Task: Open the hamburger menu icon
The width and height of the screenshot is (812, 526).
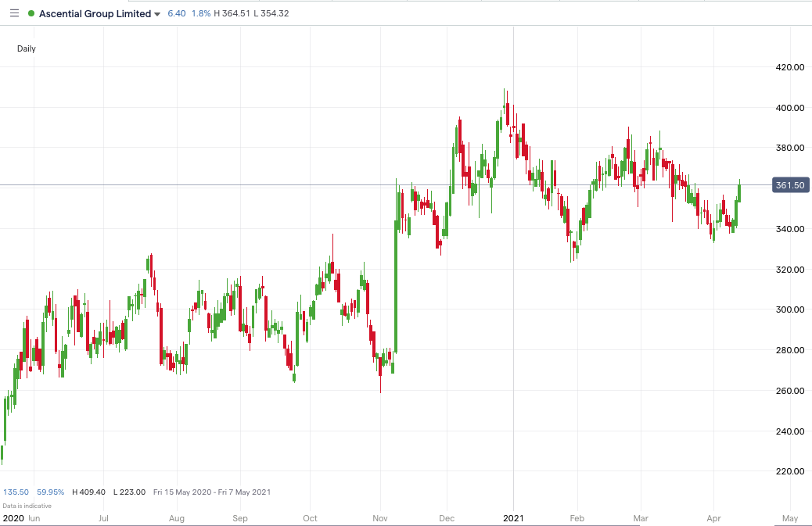Action: 14,13
